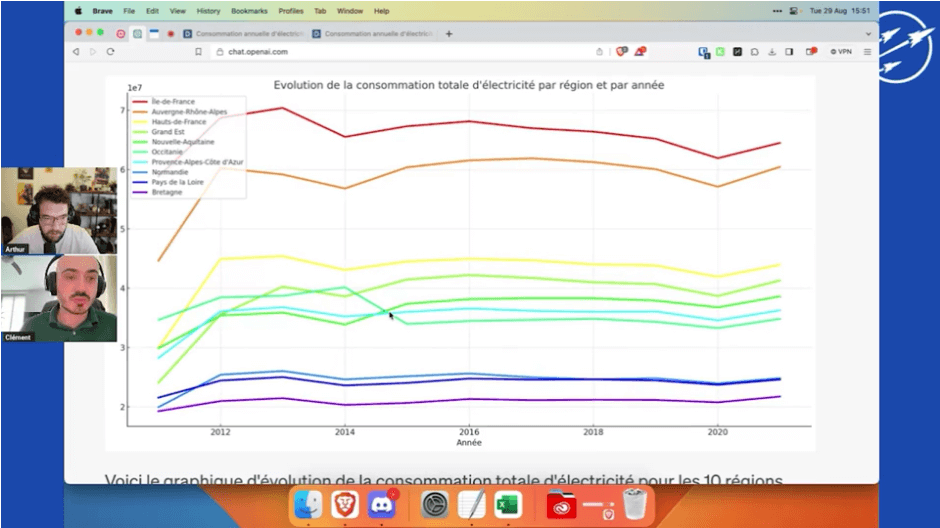This screenshot has height=528, width=940.
Task: Open Finder from the dock
Action: click(310, 504)
